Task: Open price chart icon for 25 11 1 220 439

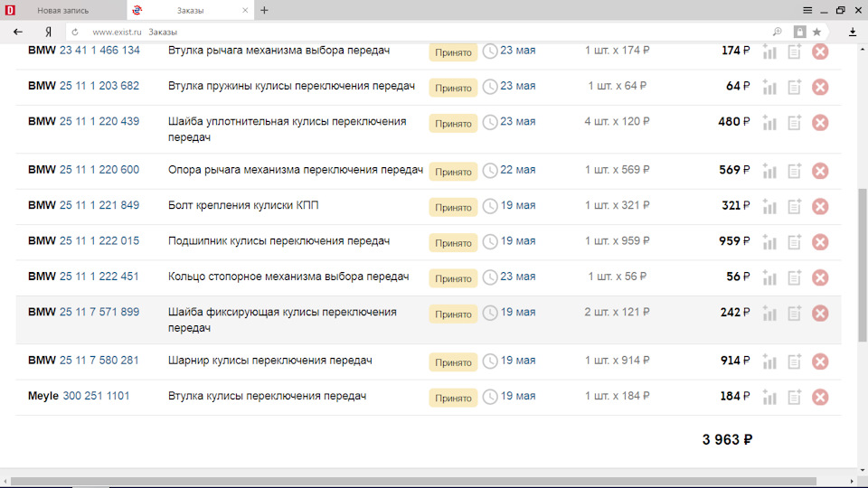Action: click(x=769, y=122)
